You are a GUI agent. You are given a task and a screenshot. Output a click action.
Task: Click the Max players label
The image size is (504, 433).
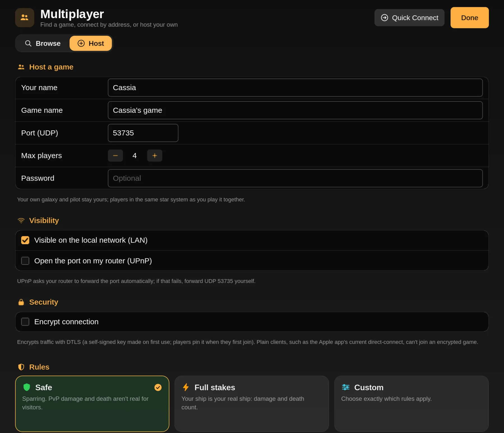(x=41, y=156)
